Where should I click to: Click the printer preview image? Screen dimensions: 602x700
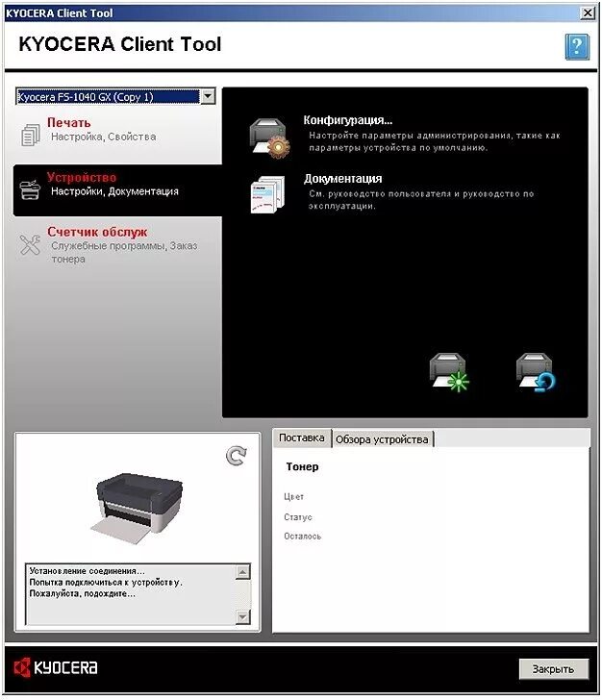[138, 508]
